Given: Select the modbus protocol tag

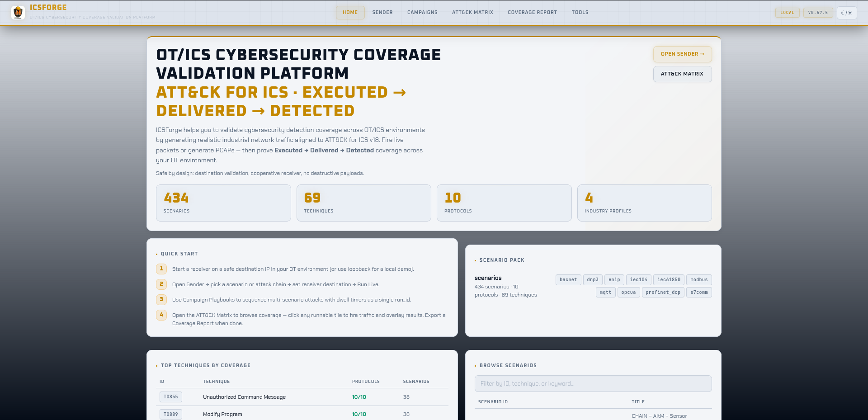Looking at the screenshot, I should point(698,280).
